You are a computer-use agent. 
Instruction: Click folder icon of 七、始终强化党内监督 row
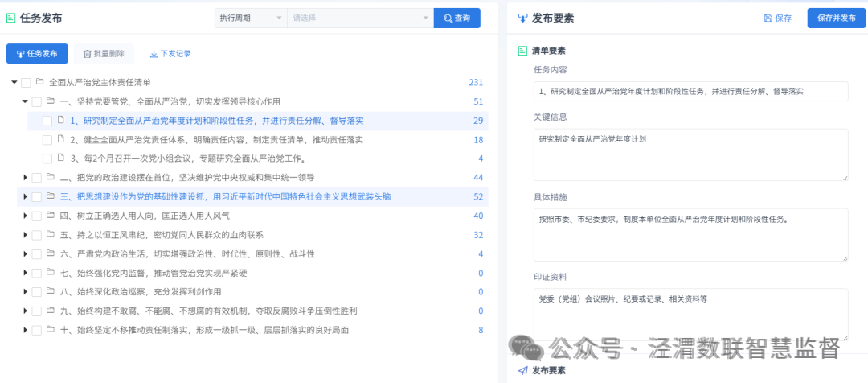click(51, 273)
